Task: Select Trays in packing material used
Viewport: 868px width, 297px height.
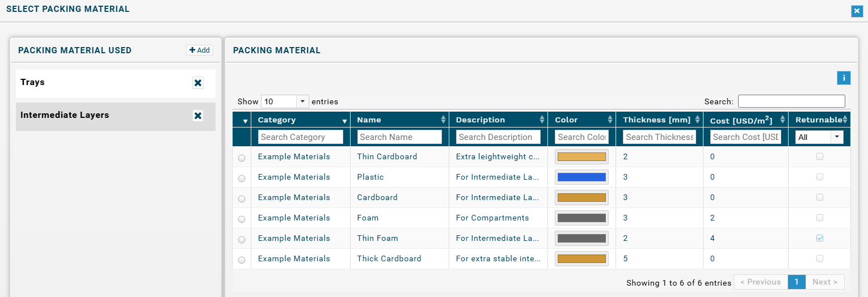Action: pyautogui.click(x=116, y=83)
